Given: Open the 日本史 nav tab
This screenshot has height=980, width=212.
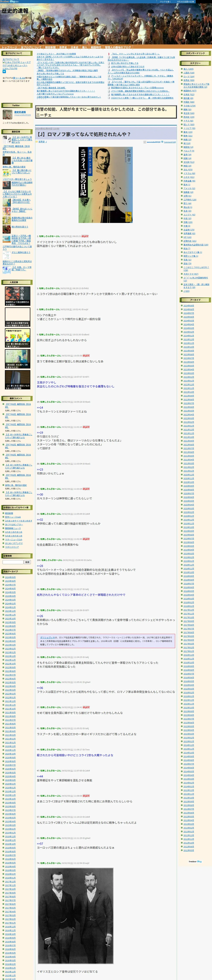Looking at the screenshot, I should [x=75, y=48].
